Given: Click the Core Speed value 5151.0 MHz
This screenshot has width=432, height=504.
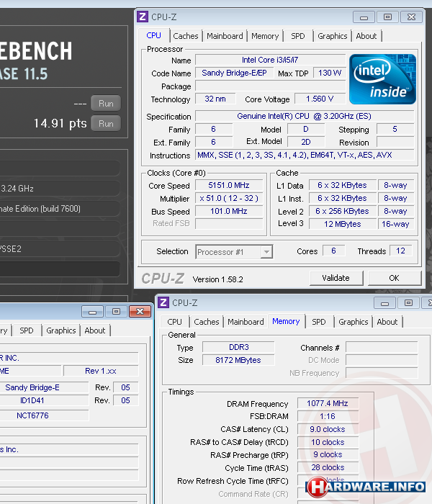Looking at the screenshot, I should [x=229, y=186].
